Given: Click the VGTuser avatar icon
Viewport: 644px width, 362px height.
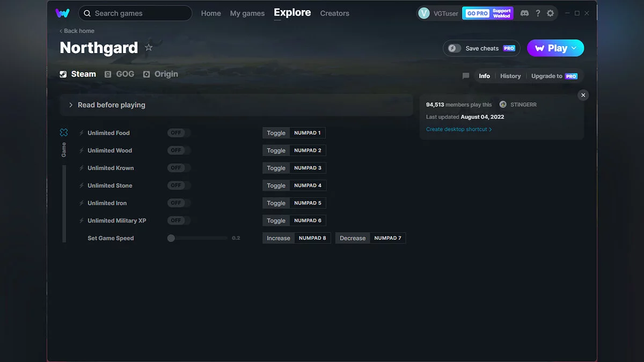Looking at the screenshot, I should pos(424,13).
